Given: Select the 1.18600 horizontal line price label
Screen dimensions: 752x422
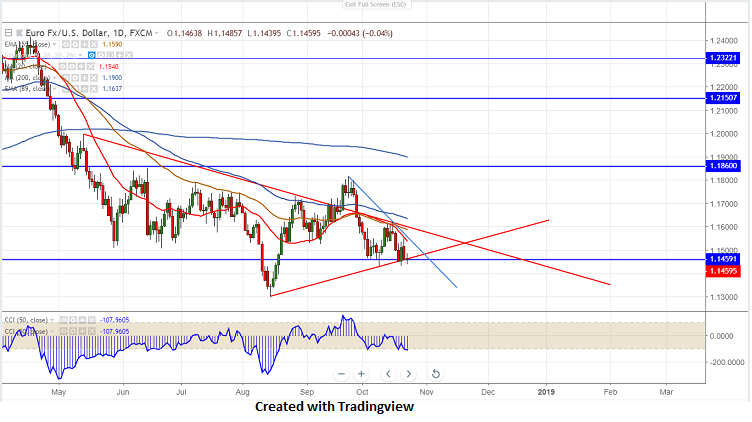Looking at the screenshot, I should click(x=723, y=166).
